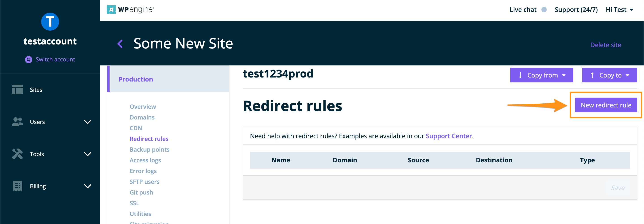Viewport: 644px width, 224px height.
Task: Open the Support Center link
Action: (x=449, y=136)
